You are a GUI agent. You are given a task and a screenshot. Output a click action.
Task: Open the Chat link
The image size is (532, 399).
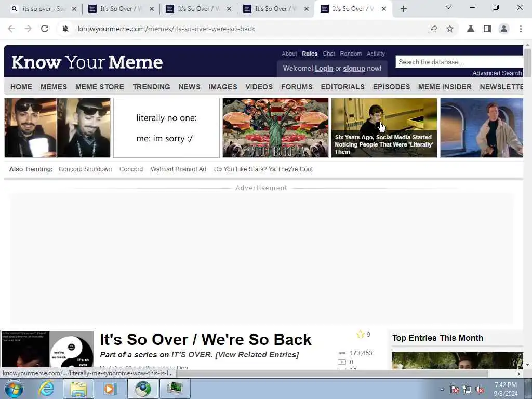[x=329, y=54]
